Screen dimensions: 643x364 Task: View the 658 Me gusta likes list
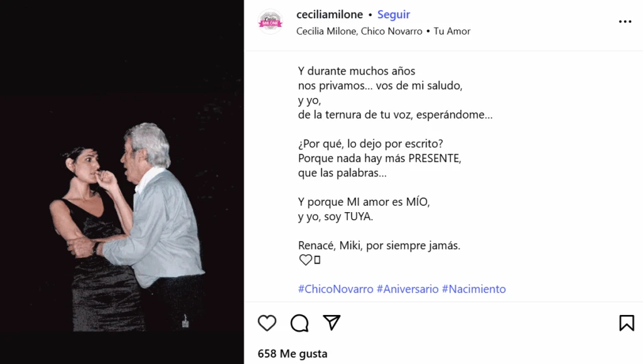pyautogui.click(x=293, y=354)
